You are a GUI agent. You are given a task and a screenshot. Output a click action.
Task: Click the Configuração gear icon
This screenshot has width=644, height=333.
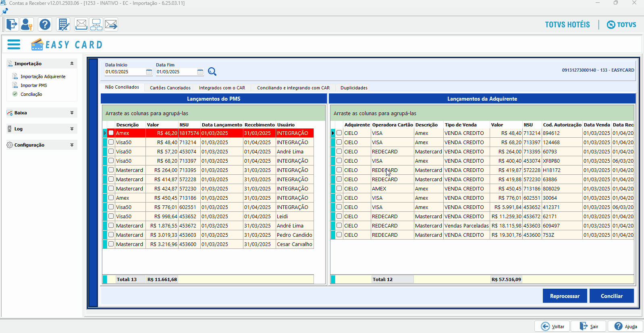coord(10,145)
